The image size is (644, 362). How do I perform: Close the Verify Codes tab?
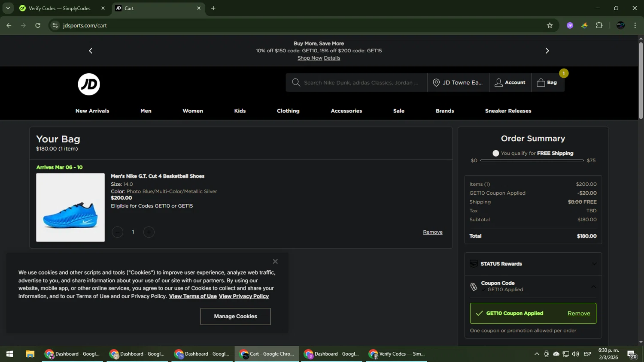click(103, 8)
